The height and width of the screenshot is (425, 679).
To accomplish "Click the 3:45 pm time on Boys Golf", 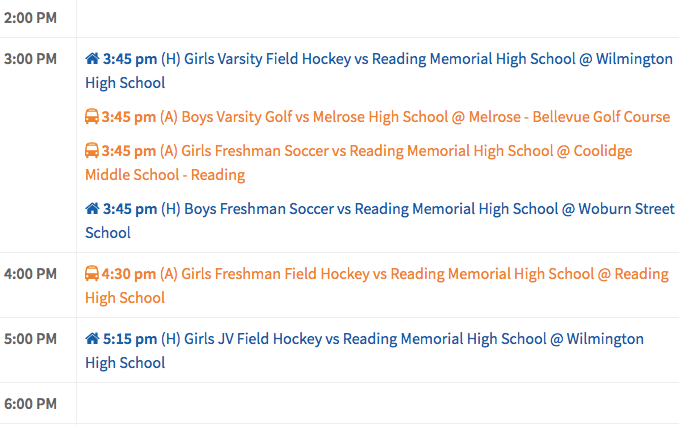I will tap(128, 117).
